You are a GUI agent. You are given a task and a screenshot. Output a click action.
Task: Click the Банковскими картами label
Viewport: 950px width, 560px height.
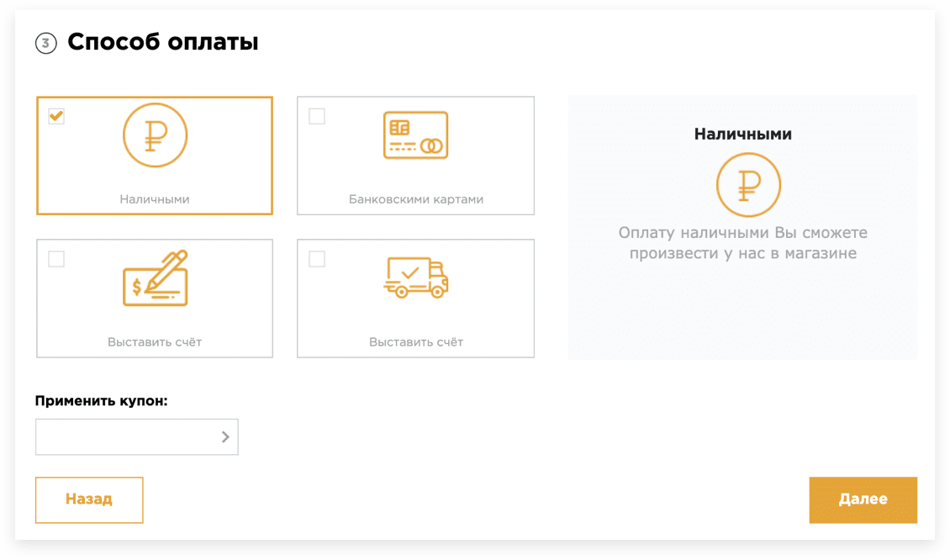(x=415, y=199)
